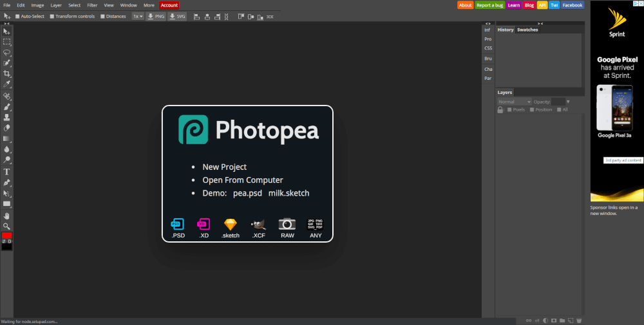Click the .XD format icon
The image size is (644, 325).
click(x=204, y=224)
